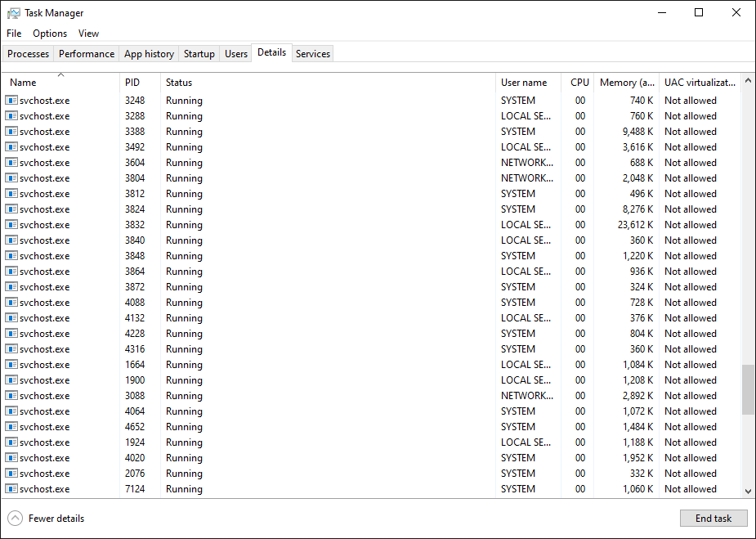Click the memory value 9,488 K
The image size is (756, 539).
(637, 131)
